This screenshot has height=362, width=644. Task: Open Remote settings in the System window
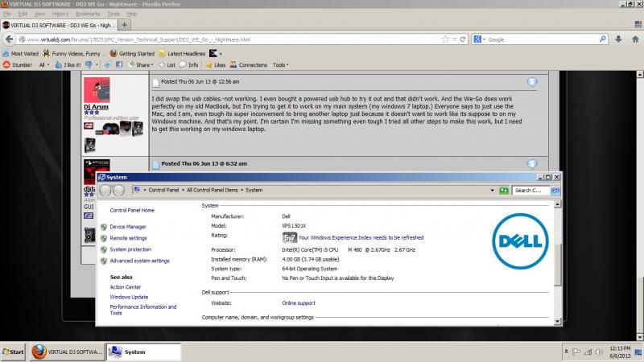click(x=128, y=238)
